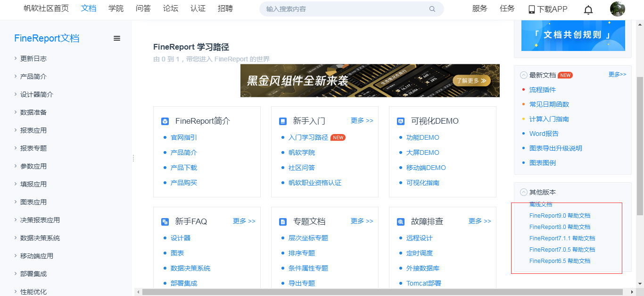Click the 新手入门 card icon
This screenshot has height=296, width=644.
(283, 121)
